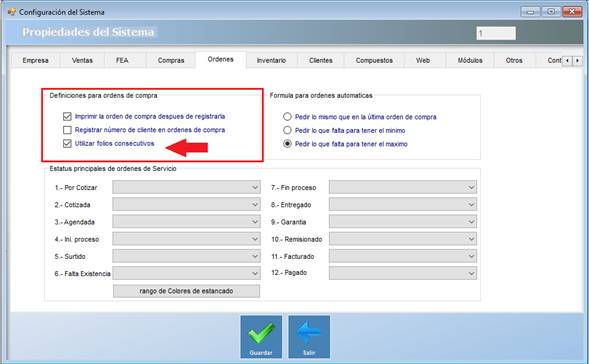The height and width of the screenshot is (364, 589).
Task: Open the 6.- Falta Existencia dropdown
Action: 186,273
